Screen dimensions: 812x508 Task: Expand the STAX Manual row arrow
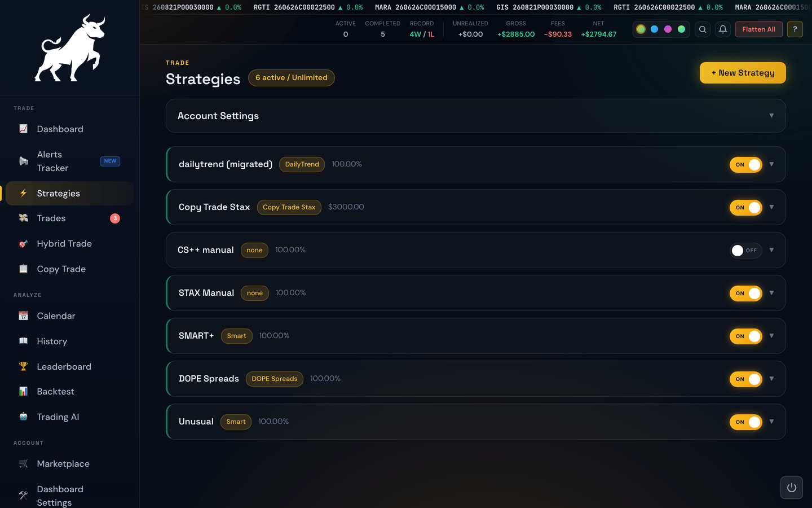(771, 293)
